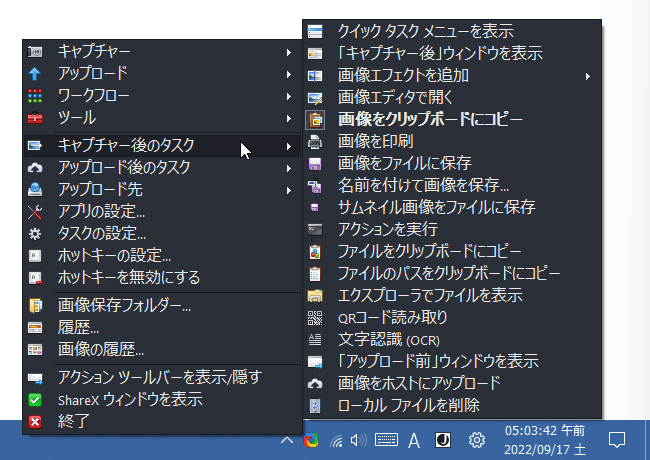Click the icon beside クイック タスク メニューを表示

(x=315, y=31)
